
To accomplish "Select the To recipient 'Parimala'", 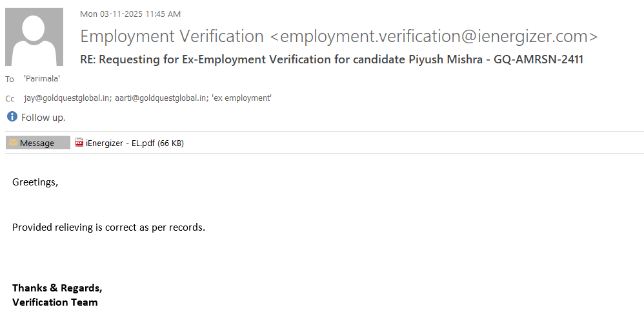I will [x=42, y=78].
